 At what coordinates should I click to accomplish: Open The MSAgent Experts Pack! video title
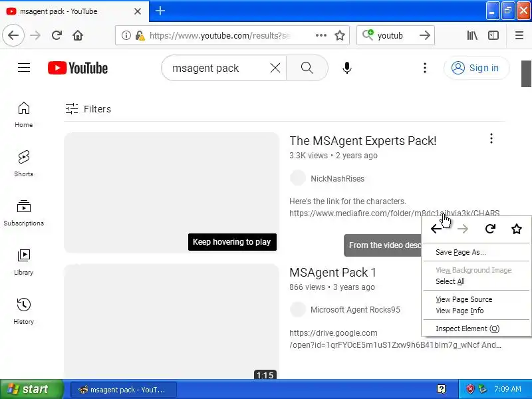[x=362, y=141]
